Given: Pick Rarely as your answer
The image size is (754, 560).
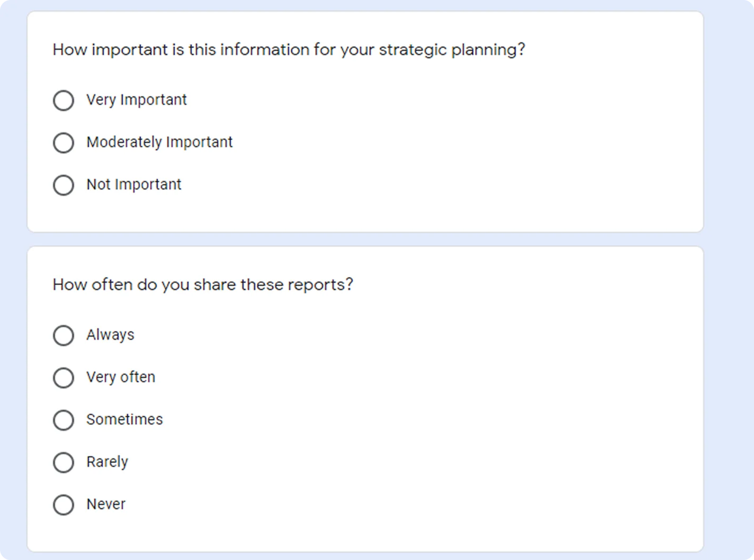Looking at the screenshot, I should (x=63, y=462).
